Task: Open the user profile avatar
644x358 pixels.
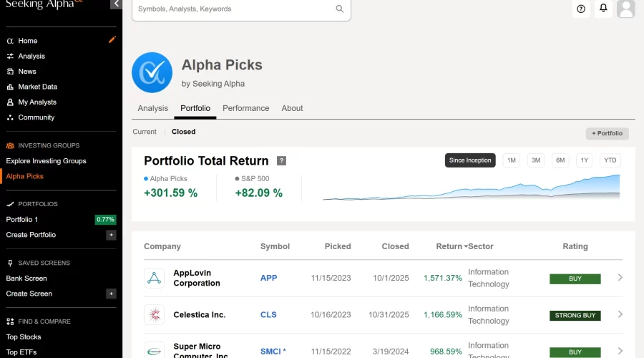Action: click(x=626, y=9)
